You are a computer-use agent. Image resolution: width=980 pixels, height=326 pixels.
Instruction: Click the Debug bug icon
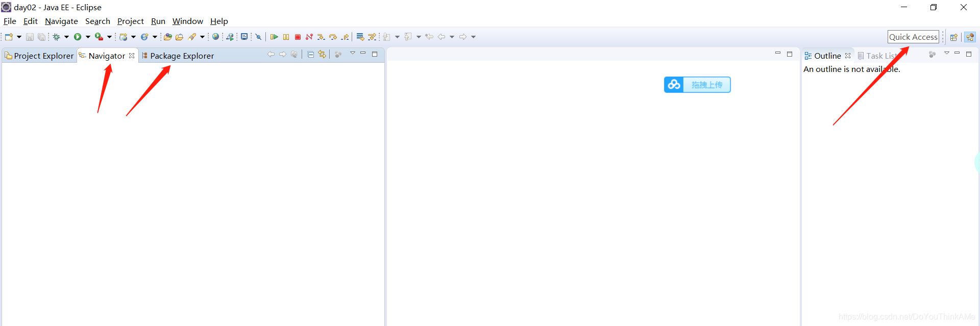(x=57, y=37)
